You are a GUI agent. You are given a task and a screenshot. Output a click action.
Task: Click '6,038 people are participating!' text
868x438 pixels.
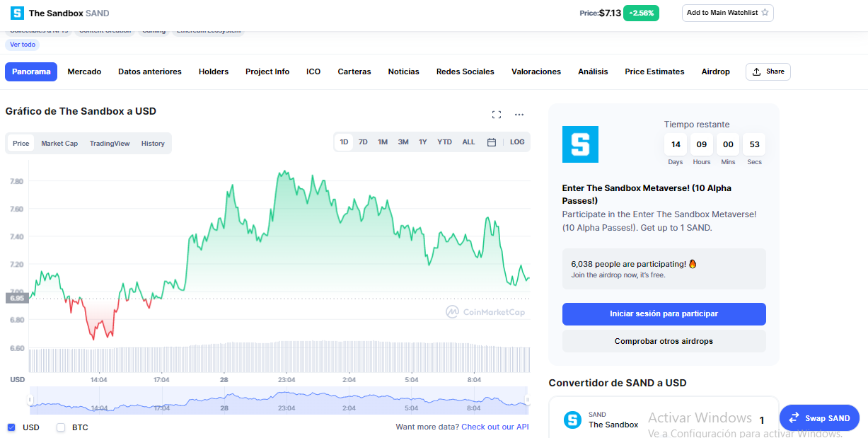[634, 264]
